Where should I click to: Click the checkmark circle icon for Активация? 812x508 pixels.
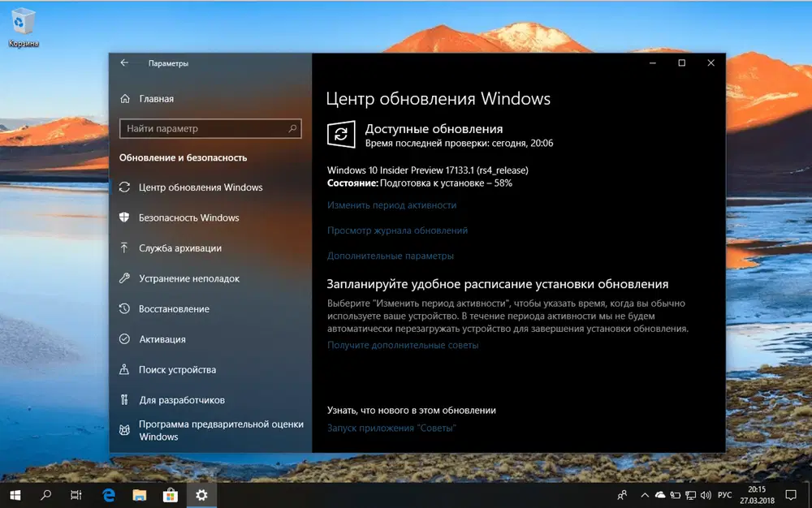124,339
